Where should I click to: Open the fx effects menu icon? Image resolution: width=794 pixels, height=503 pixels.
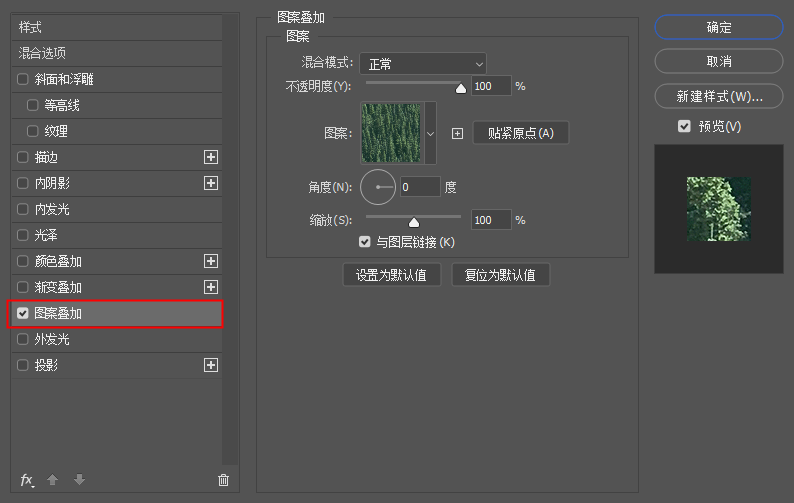tap(27, 480)
